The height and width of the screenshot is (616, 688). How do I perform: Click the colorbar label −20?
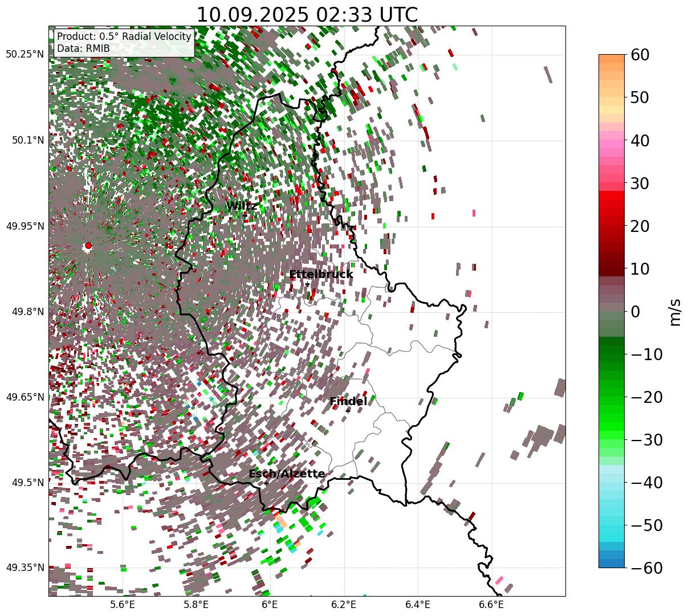pyautogui.click(x=646, y=397)
